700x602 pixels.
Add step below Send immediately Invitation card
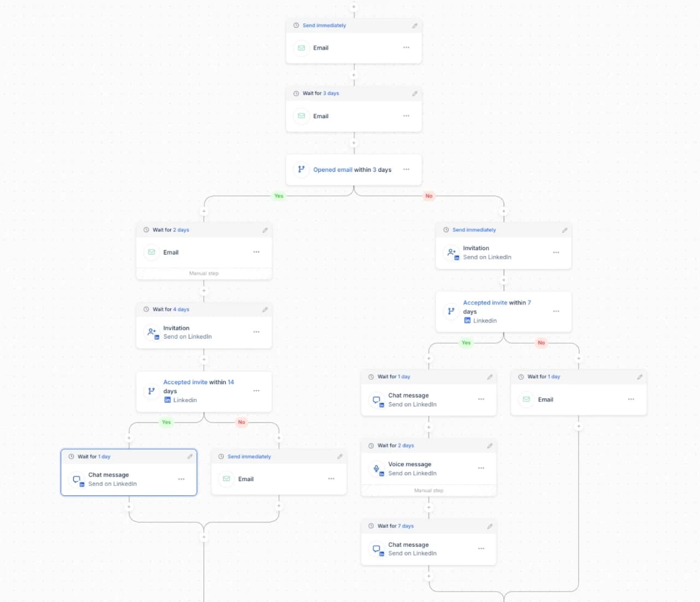pos(504,281)
